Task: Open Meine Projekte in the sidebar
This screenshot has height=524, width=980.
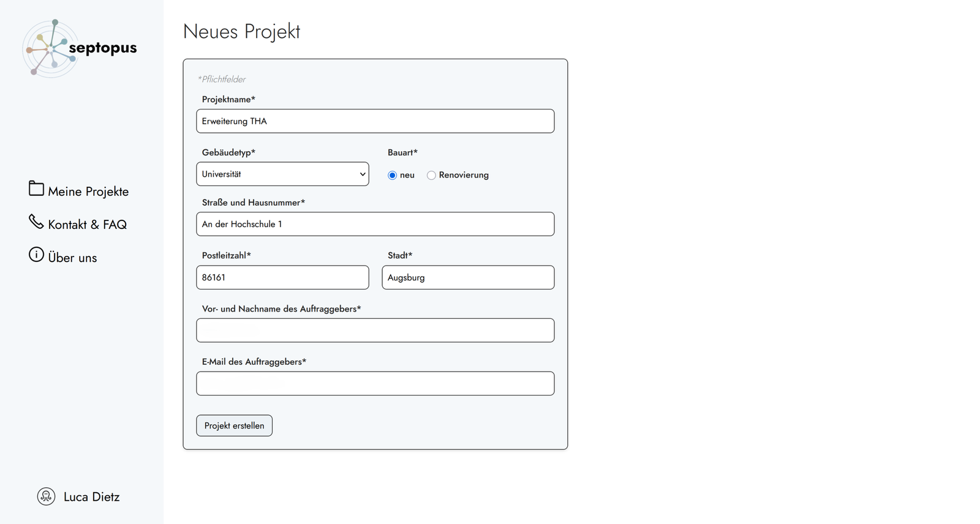Action: pos(88,192)
